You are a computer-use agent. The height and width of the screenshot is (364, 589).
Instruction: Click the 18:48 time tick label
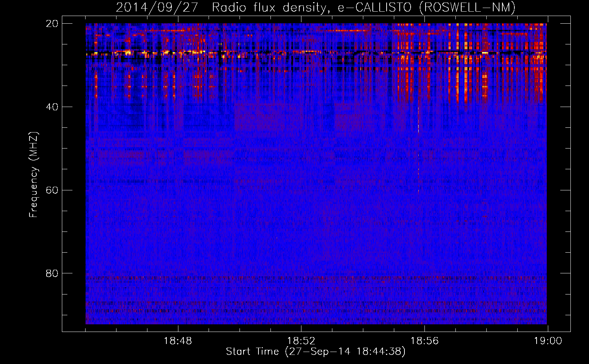tap(178, 341)
